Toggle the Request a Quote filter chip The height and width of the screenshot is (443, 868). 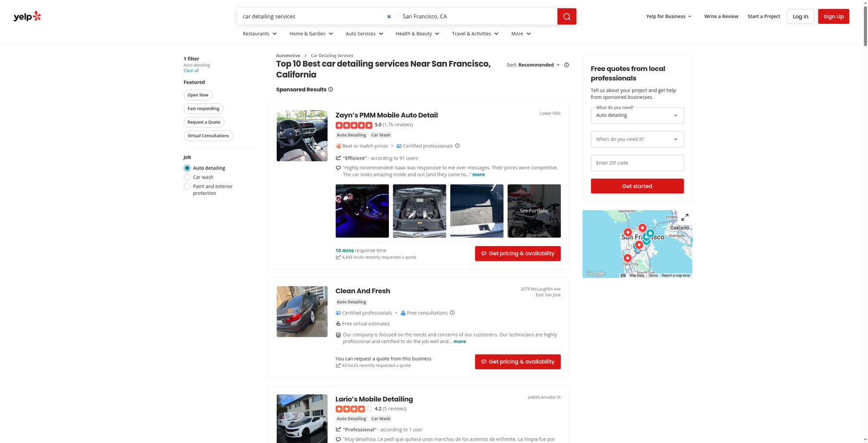click(x=204, y=122)
